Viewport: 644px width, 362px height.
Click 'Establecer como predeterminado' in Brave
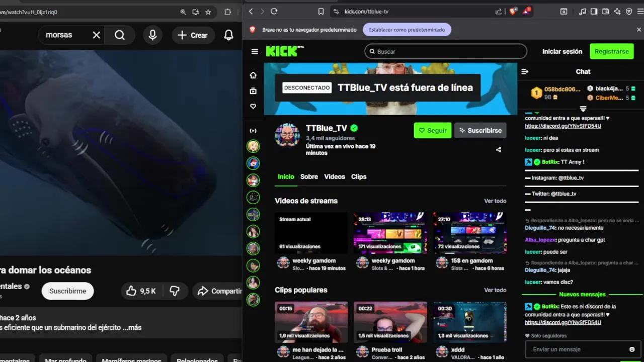[x=407, y=30]
